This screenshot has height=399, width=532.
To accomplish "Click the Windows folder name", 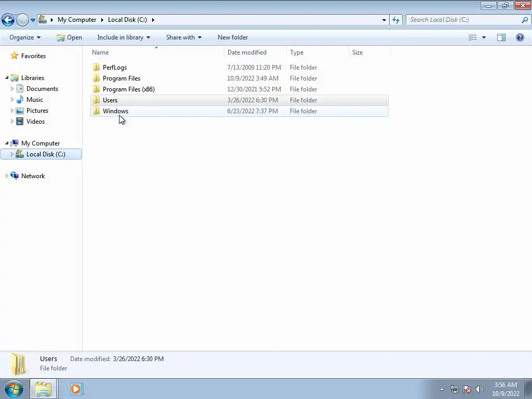I will 115,111.
